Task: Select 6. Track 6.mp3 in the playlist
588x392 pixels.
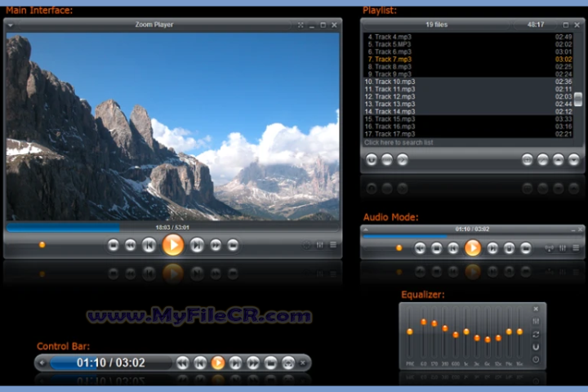Action: click(x=468, y=51)
